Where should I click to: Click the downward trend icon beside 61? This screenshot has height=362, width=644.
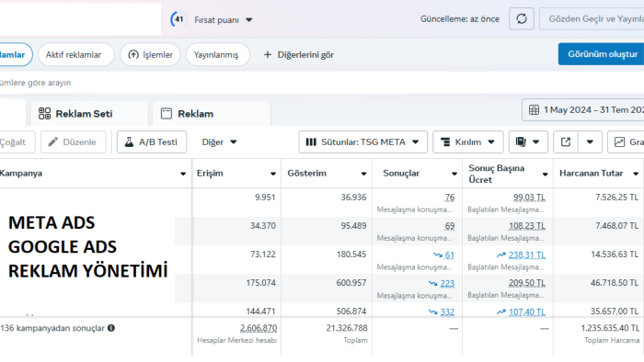pyautogui.click(x=437, y=255)
